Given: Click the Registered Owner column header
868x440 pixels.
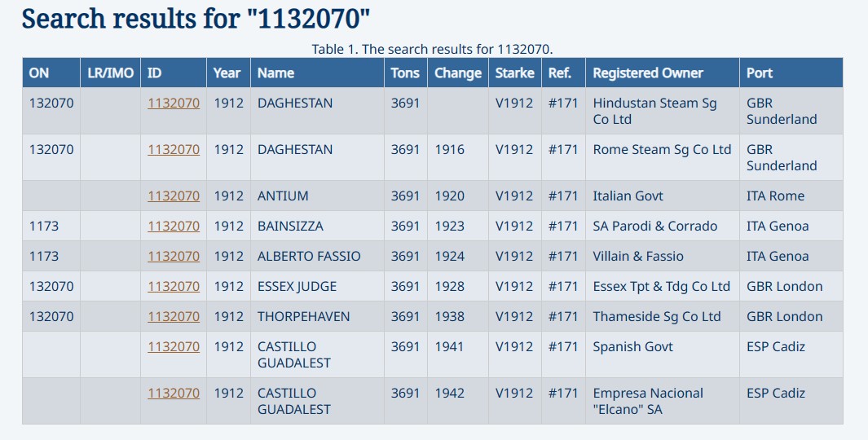Looking at the screenshot, I should 647,73.
